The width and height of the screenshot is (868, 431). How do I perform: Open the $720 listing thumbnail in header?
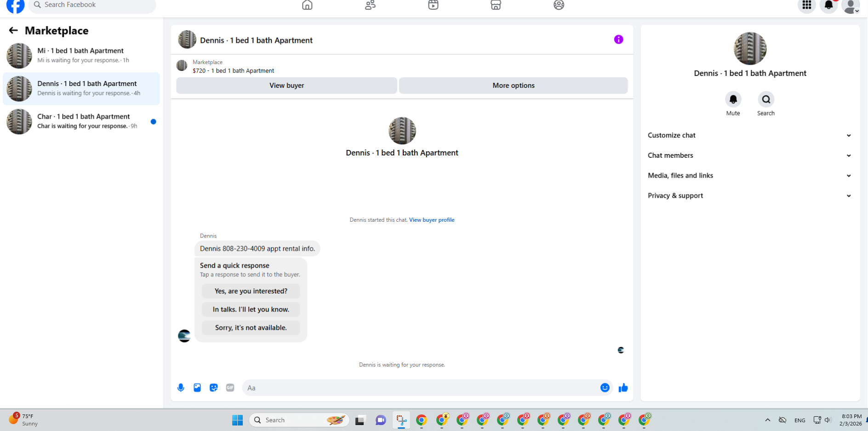[x=182, y=66]
